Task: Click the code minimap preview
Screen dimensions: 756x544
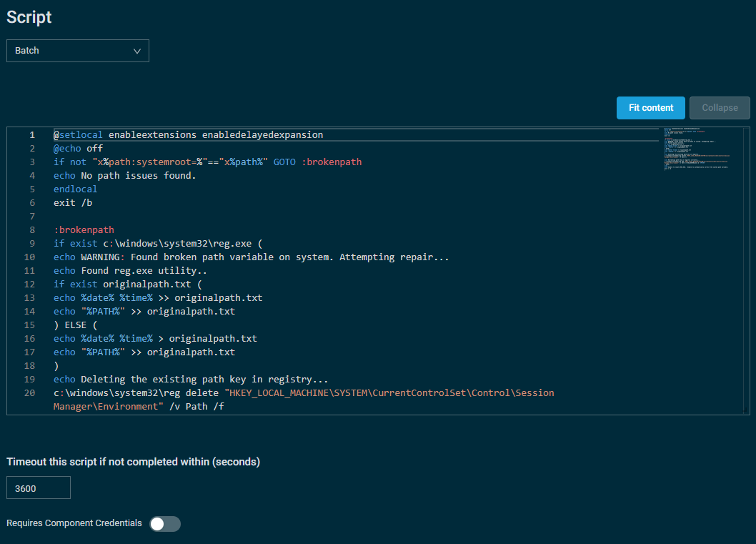Action: click(697, 149)
